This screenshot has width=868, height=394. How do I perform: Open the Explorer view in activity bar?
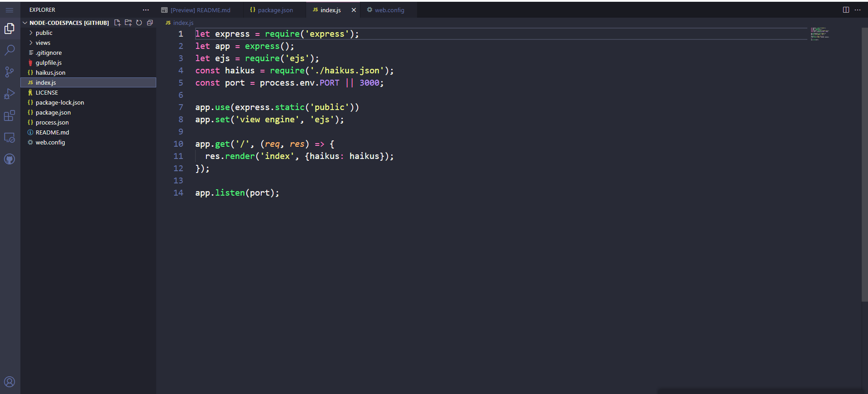pyautogui.click(x=10, y=29)
